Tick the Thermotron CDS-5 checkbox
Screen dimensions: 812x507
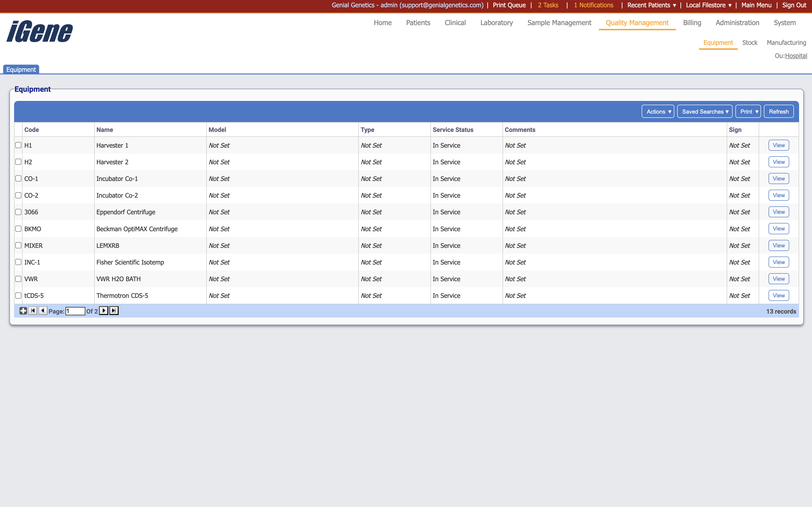coord(19,296)
